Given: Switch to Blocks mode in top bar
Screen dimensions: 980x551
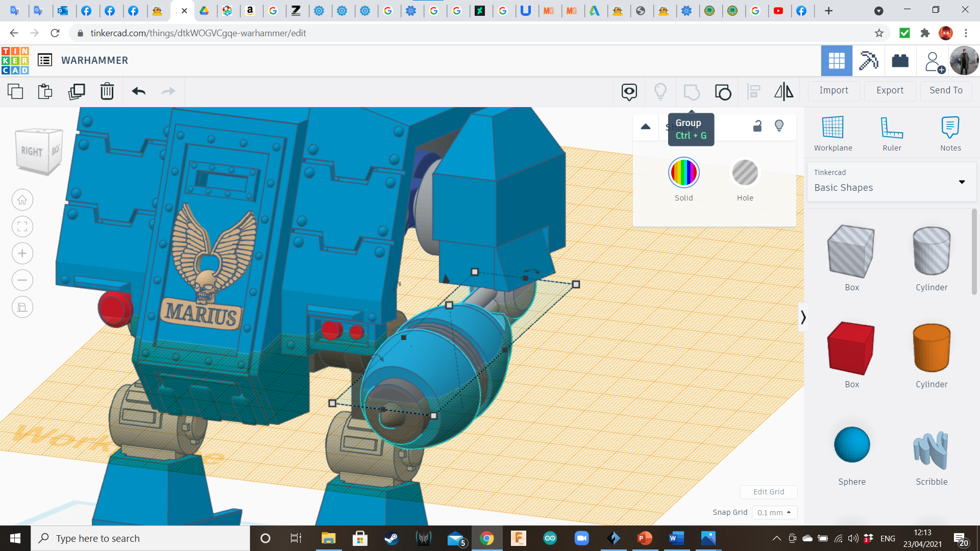Looking at the screenshot, I should (868, 61).
